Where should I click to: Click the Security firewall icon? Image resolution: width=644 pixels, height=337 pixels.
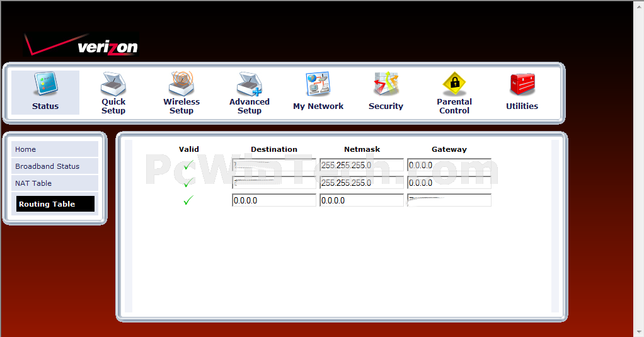(x=386, y=84)
